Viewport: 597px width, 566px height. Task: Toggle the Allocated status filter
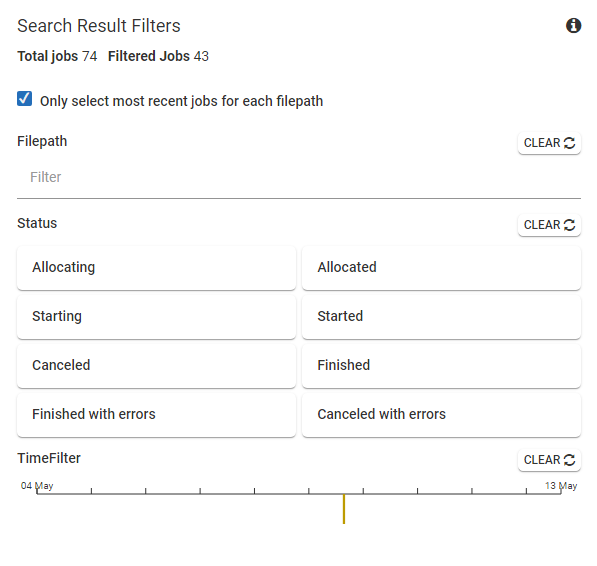click(441, 268)
